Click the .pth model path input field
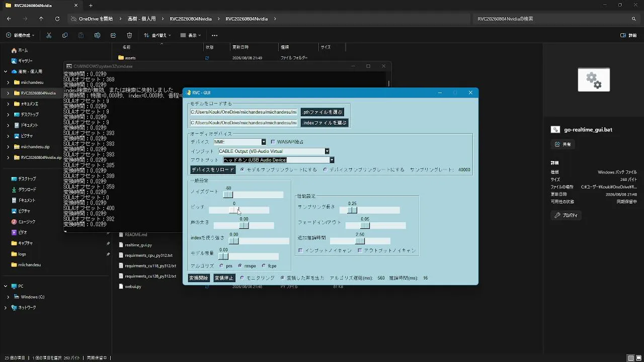The image size is (644, 362). pos(244,112)
